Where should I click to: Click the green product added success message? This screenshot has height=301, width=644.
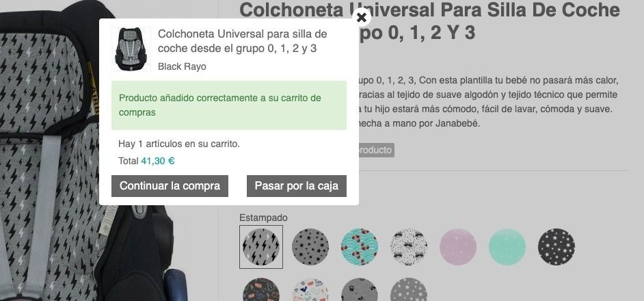pos(229,105)
